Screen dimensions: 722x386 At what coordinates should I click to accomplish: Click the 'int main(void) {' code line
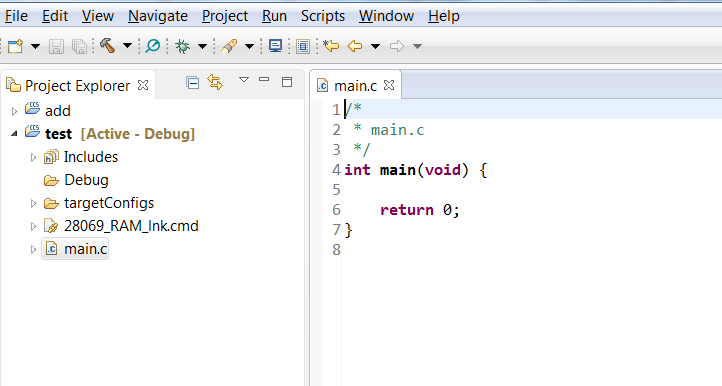415,170
